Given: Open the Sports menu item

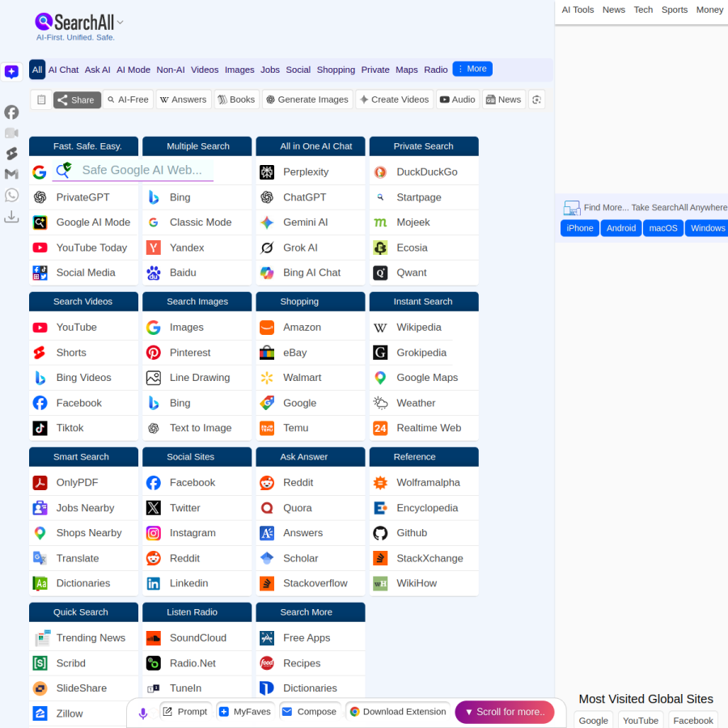Looking at the screenshot, I should [674, 10].
